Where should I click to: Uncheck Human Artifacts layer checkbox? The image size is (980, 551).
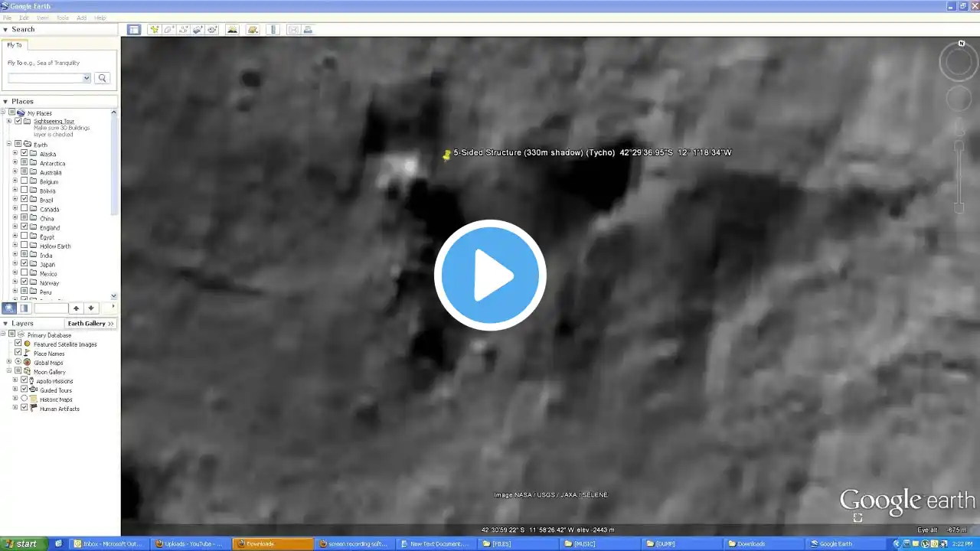(x=24, y=408)
